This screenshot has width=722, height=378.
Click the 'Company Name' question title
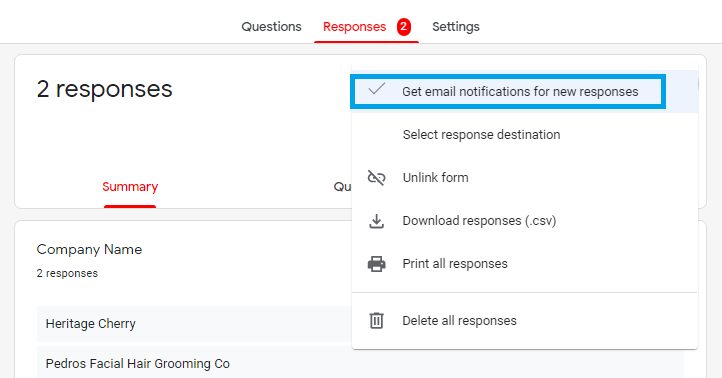coord(89,249)
